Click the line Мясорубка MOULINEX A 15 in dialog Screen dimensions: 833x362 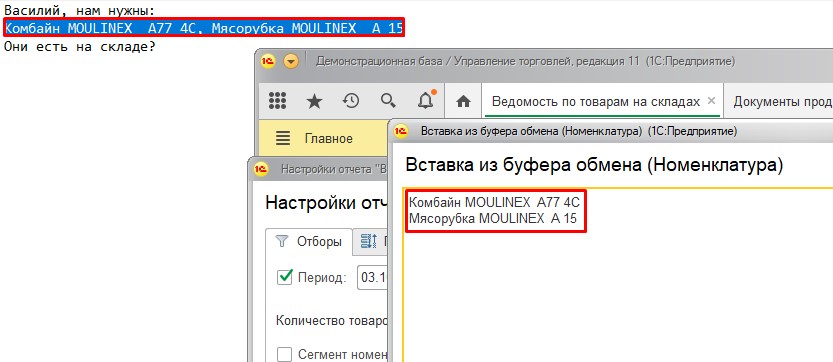pyautogui.click(x=493, y=218)
